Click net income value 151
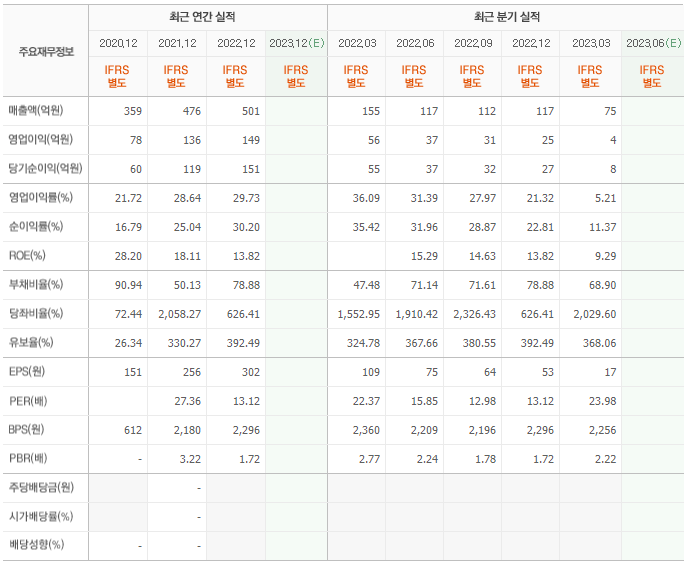This screenshot has width=689, height=565. pos(251,169)
